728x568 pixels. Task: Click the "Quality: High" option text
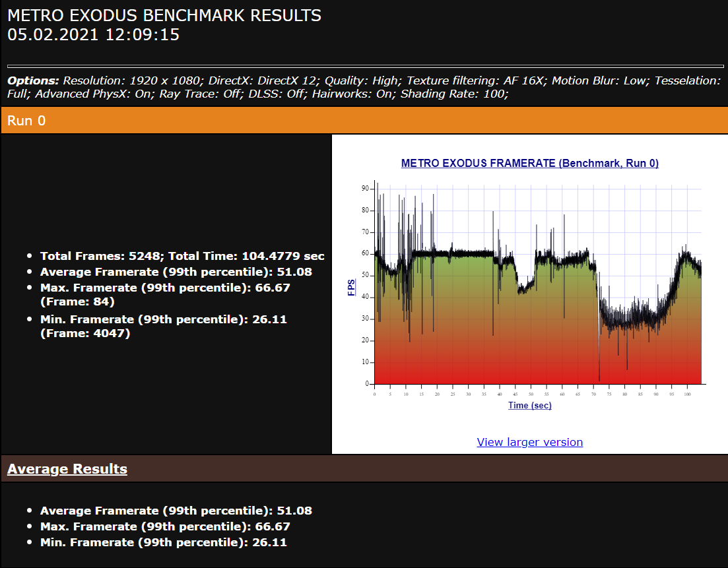pos(361,80)
